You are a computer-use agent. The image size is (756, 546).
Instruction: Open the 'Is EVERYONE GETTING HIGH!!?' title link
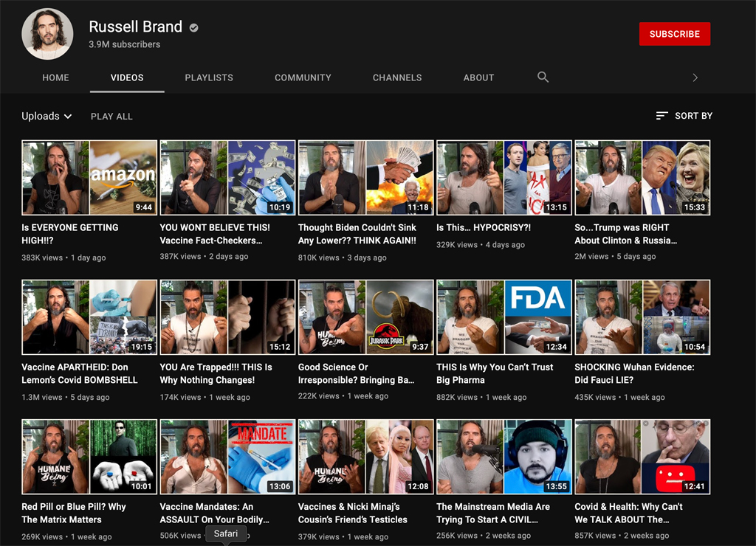70,234
